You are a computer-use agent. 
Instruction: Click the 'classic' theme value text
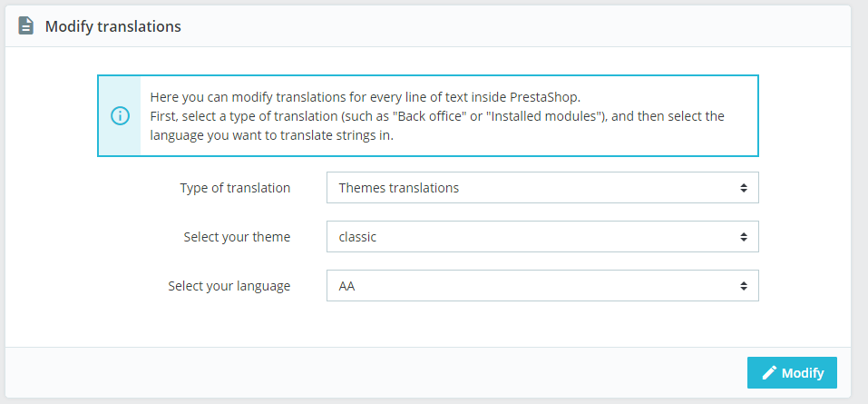click(x=357, y=237)
